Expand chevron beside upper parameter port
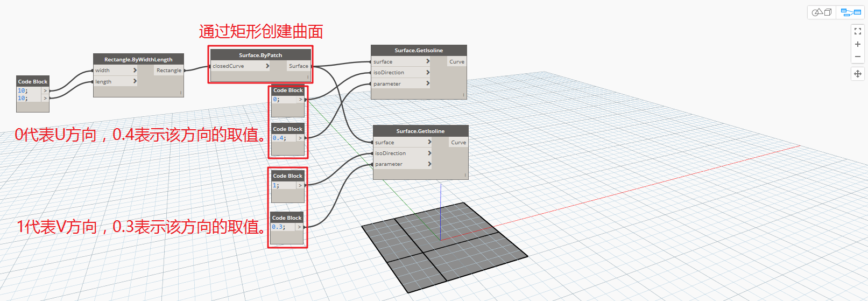 (x=428, y=83)
